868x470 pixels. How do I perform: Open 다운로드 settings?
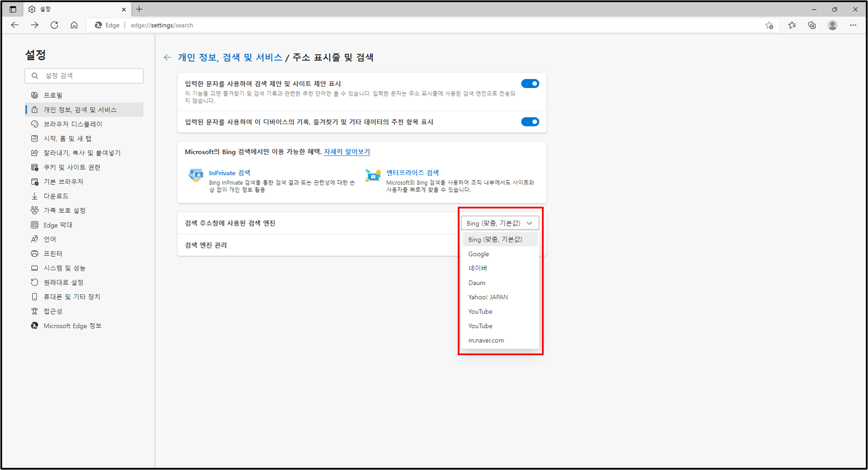[x=84, y=196]
